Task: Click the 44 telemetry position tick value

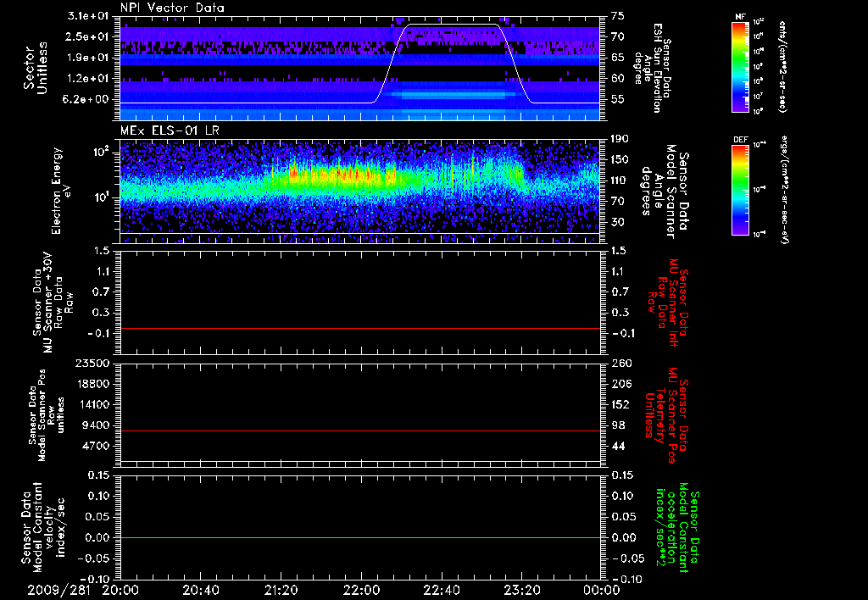Action: [x=618, y=446]
